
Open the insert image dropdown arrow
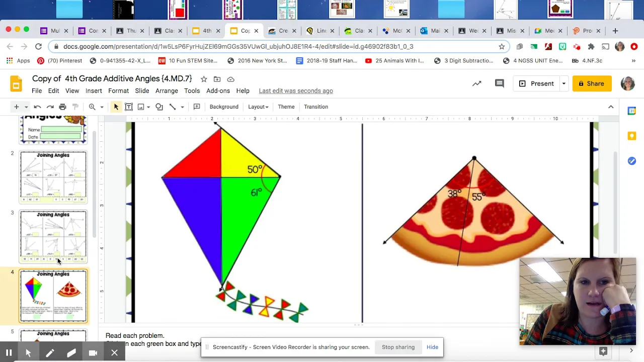148,107
